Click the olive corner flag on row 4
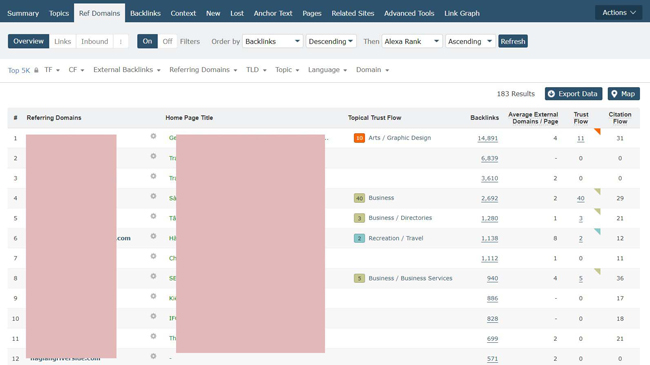The height and width of the screenshot is (365, 650). tap(598, 191)
